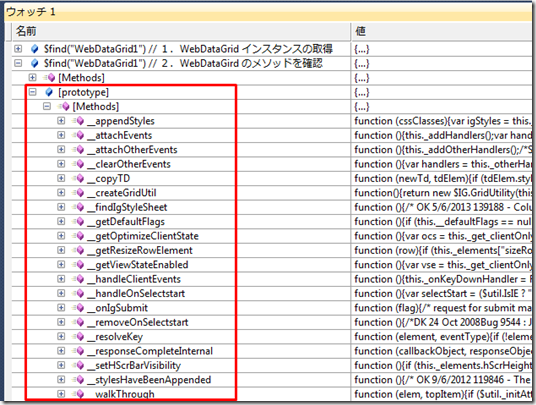Click the method icon of __clearOtherEvents
This screenshot has width=536, height=405.
point(78,164)
